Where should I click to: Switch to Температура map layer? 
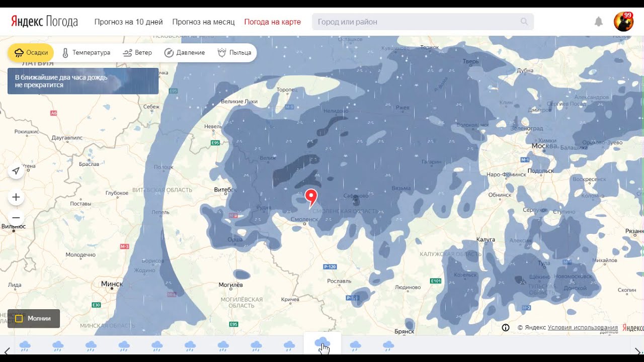coord(86,52)
